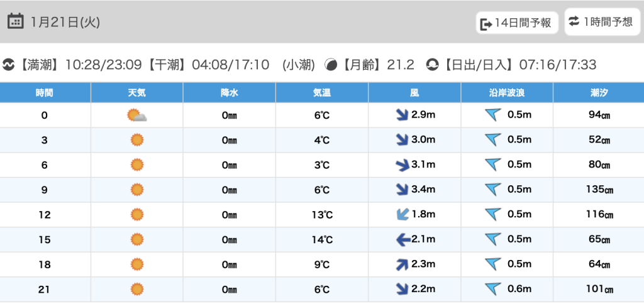644x304 pixels.
Task: Click the moon phase icon beside 月齢
Action: click(330, 65)
